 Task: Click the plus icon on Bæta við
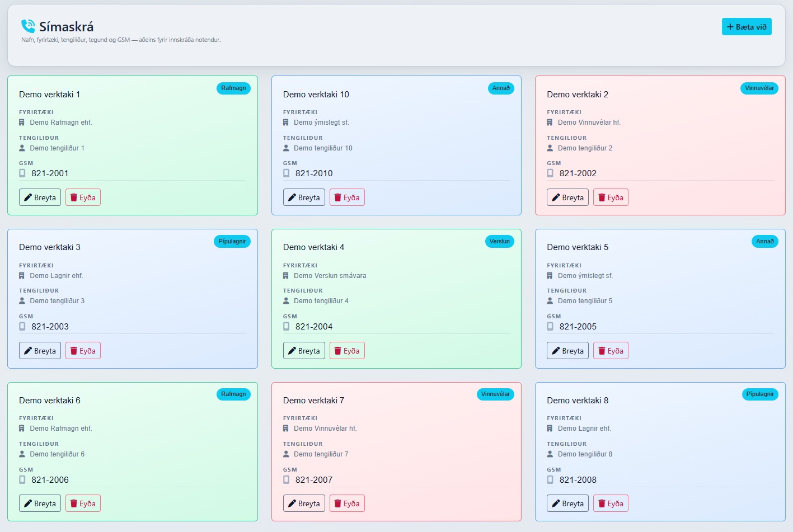730,26
